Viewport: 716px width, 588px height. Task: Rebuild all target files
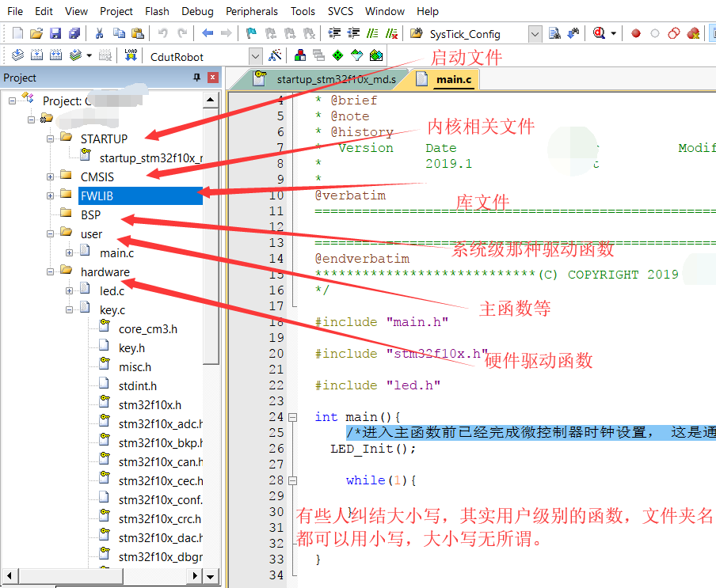(x=55, y=55)
